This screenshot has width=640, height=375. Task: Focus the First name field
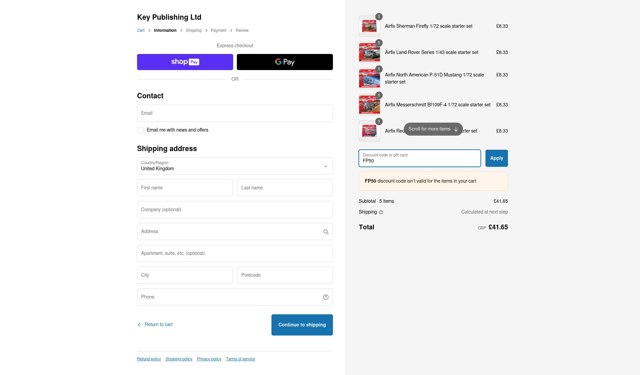coord(185,188)
